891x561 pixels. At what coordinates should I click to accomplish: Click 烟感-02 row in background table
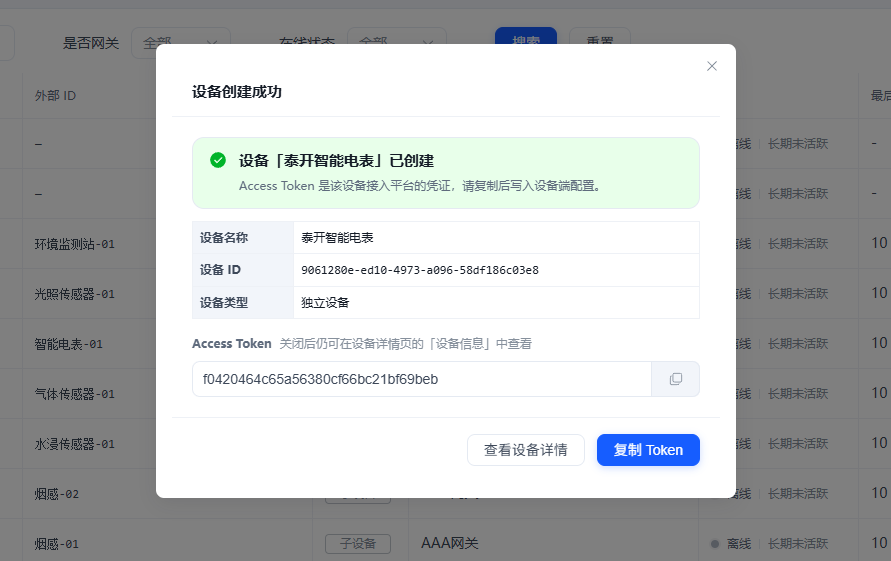[56, 494]
